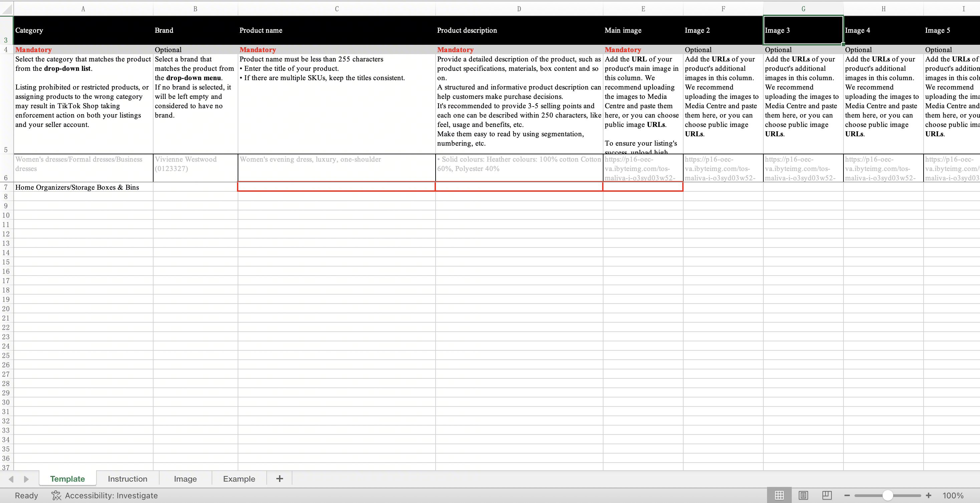980x503 pixels.
Task: Switch to Normal view icon in status bar
Action: pyautogui.click(x=779, y=495)
